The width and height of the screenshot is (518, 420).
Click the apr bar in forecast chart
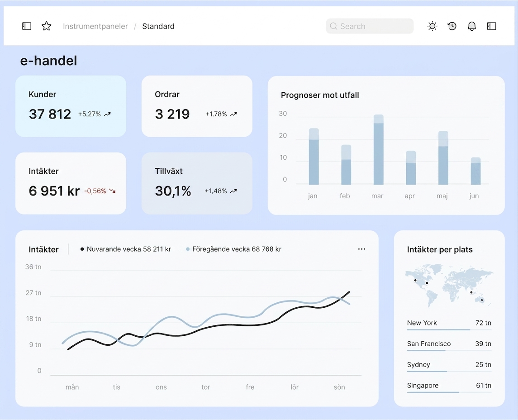click(411, 167)
